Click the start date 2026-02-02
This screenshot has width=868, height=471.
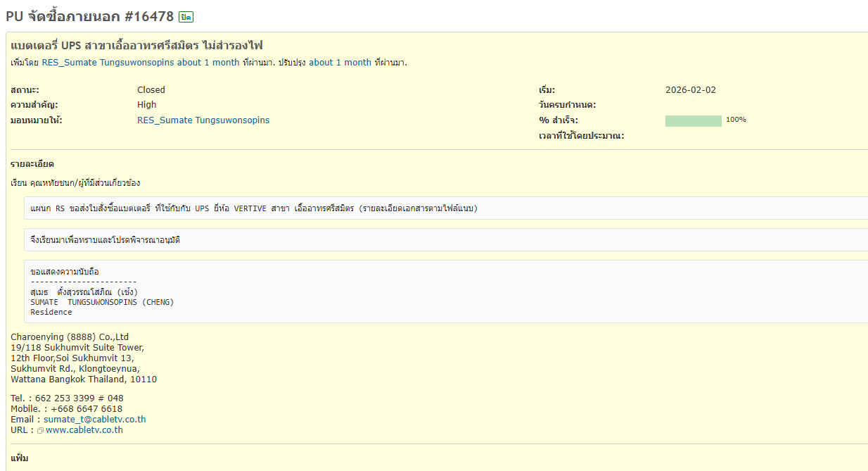coord(690,90)
